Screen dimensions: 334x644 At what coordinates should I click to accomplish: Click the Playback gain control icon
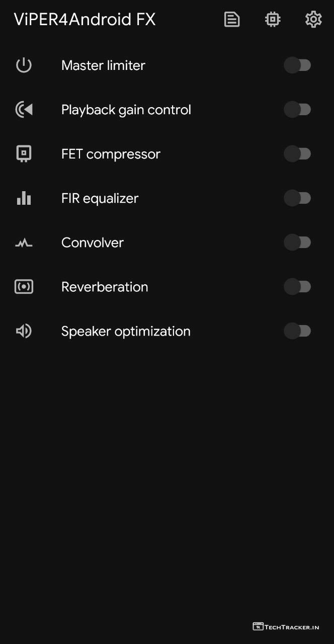[24, 110]
